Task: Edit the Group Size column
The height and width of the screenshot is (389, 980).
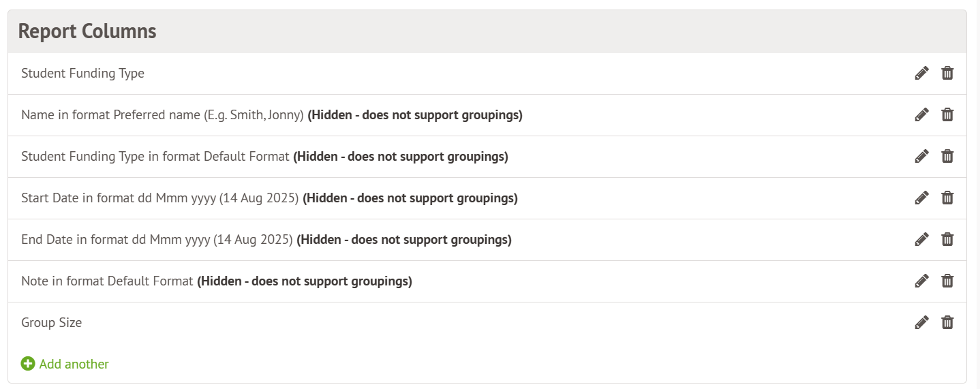Action: point(921,323)
